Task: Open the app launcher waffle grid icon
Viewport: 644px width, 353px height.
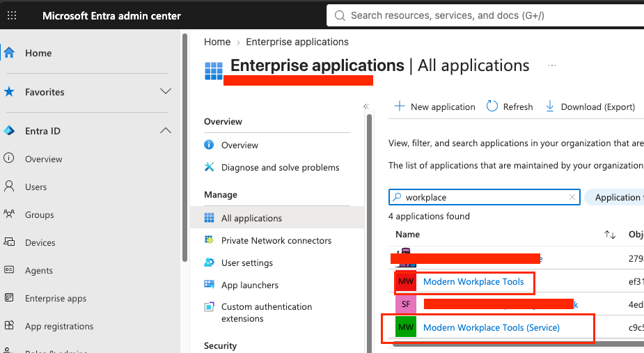Action: point(12,15)
